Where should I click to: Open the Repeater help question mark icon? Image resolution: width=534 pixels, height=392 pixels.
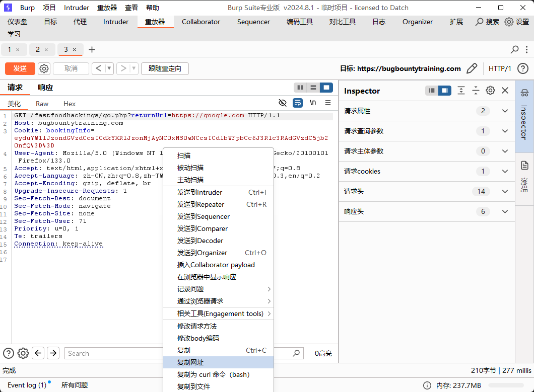tap(523, 69)
